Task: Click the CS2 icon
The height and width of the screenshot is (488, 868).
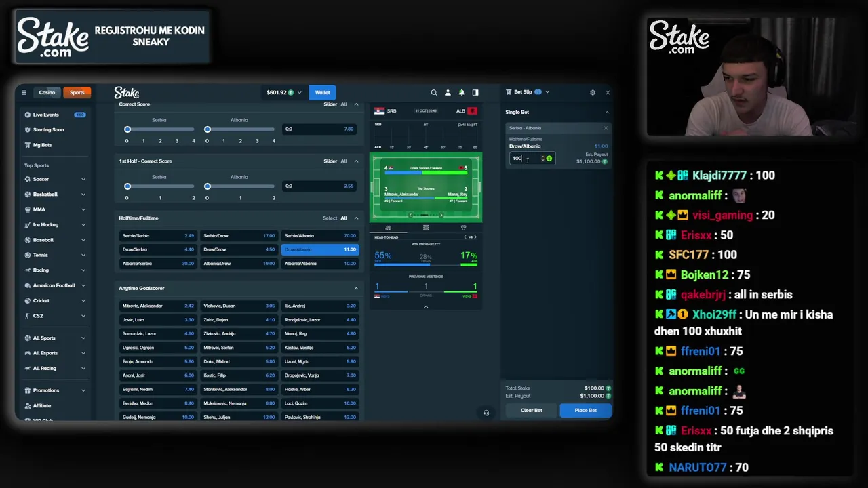Action: tap(28, 316)
